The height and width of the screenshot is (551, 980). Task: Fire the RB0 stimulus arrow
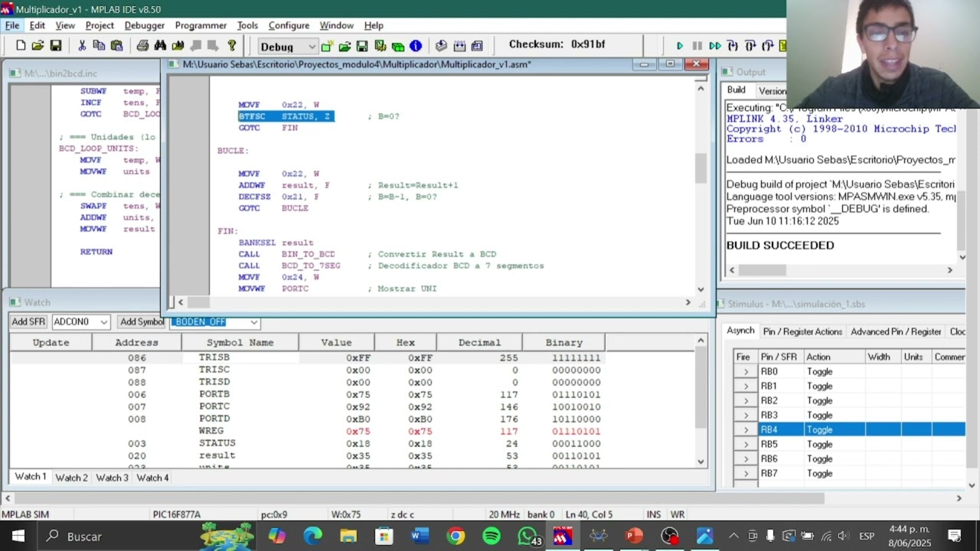[x=746, y=372]
